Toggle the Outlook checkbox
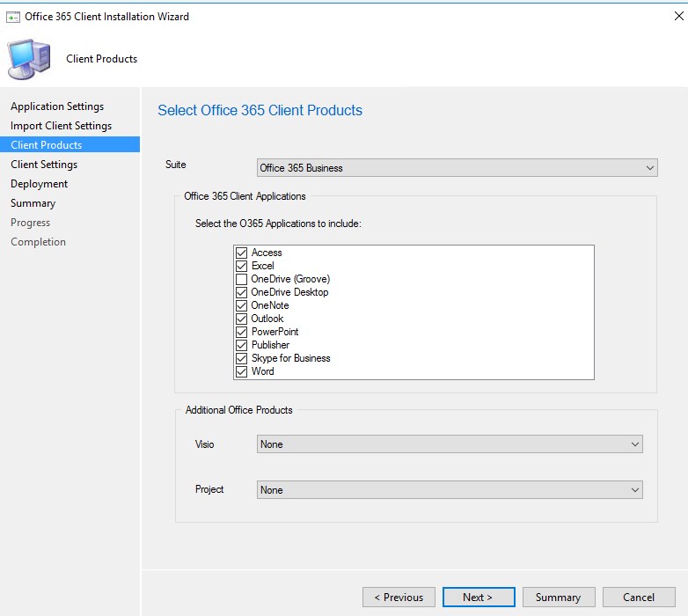Viewport: 688px width, 616px height. (241, 319)
